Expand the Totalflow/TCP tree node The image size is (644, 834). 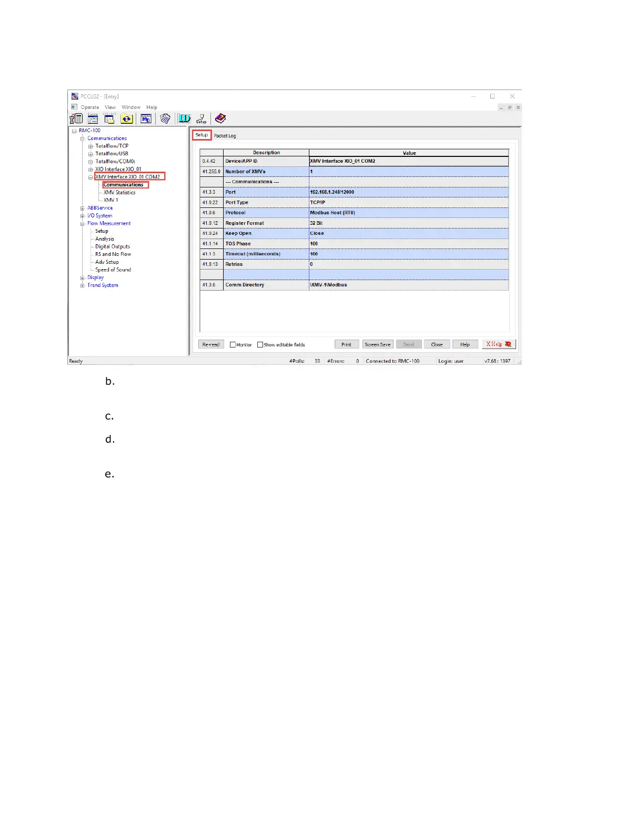[90, 146]
